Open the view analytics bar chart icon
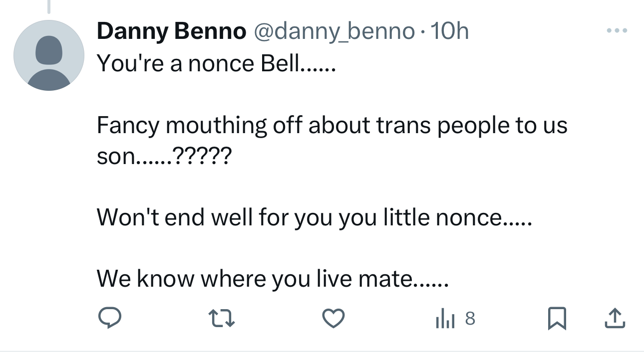Image resolution: width=644 pixels, height=361 pixels. point(445,318)
